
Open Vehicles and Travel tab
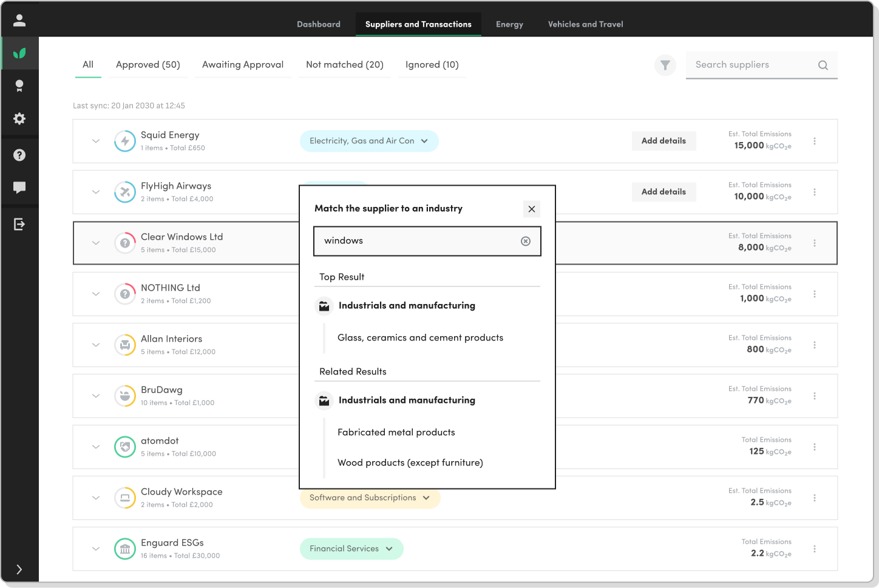tap(585, 24)
